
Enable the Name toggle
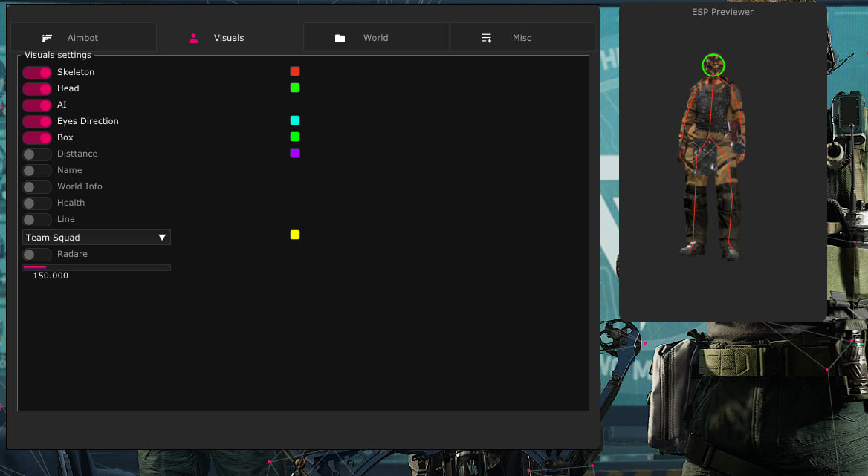37,170
